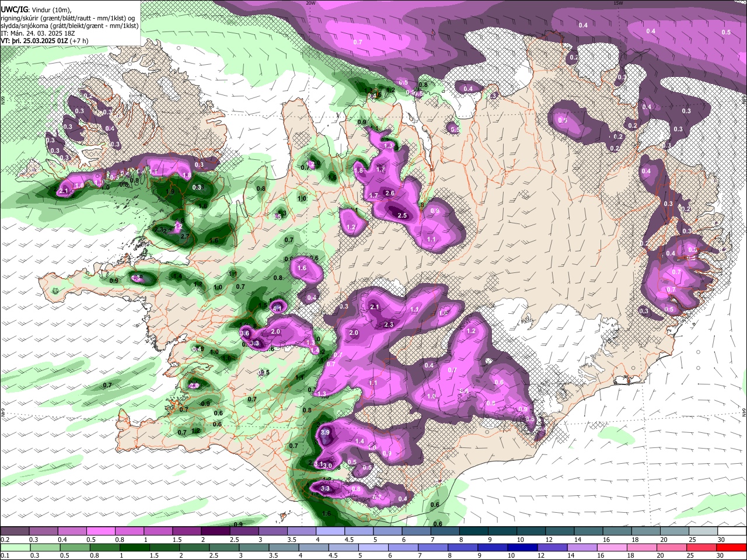The image size is (747, 560).
Task: Click the 3.9 precipitation value on the map
Action: (x=326, y=432)
